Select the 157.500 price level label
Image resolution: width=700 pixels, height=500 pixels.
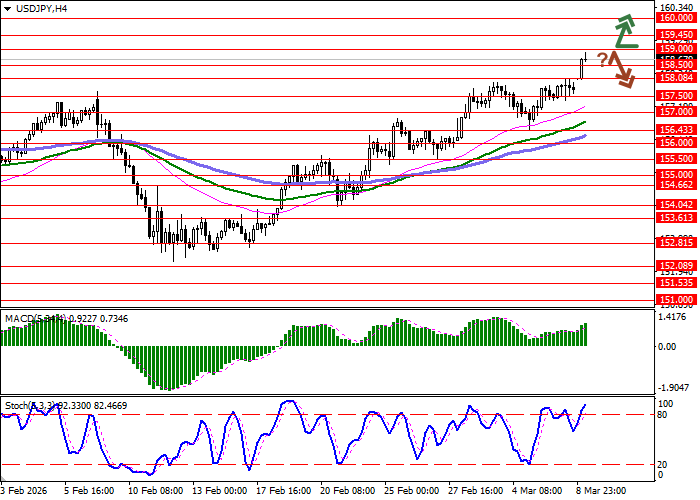676,96
